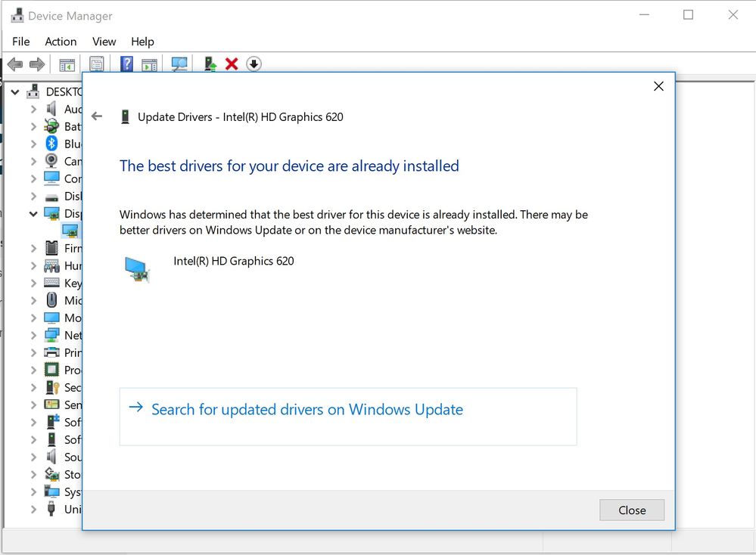Expand the Network adapters tree node

coord(33,335)
